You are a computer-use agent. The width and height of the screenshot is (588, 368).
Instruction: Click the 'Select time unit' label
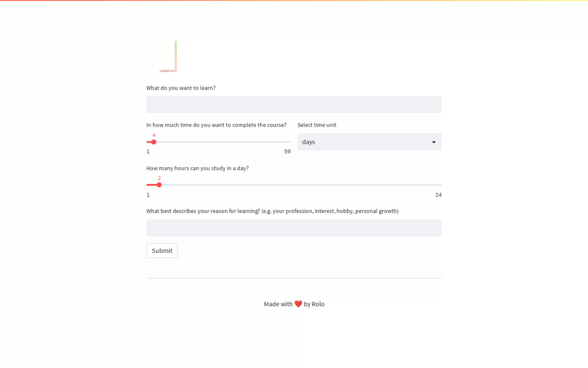pos(317,125)
